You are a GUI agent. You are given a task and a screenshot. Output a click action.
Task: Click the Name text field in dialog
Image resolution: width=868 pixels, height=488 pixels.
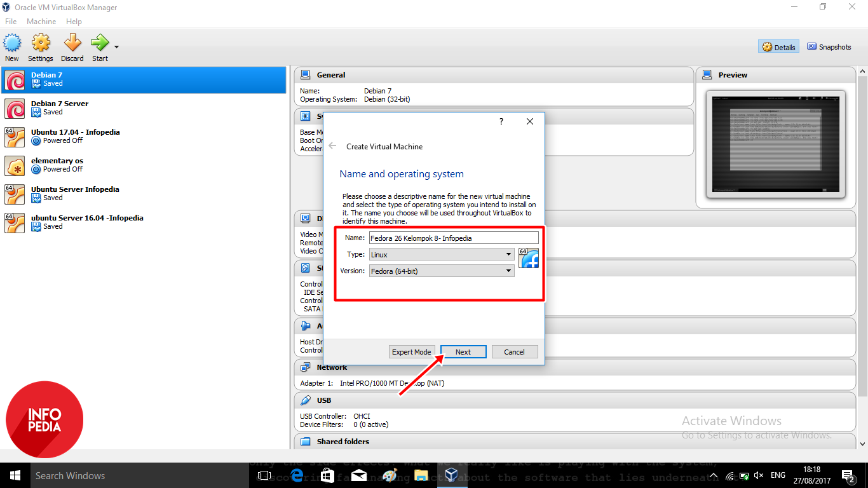(x=454, y=238)
